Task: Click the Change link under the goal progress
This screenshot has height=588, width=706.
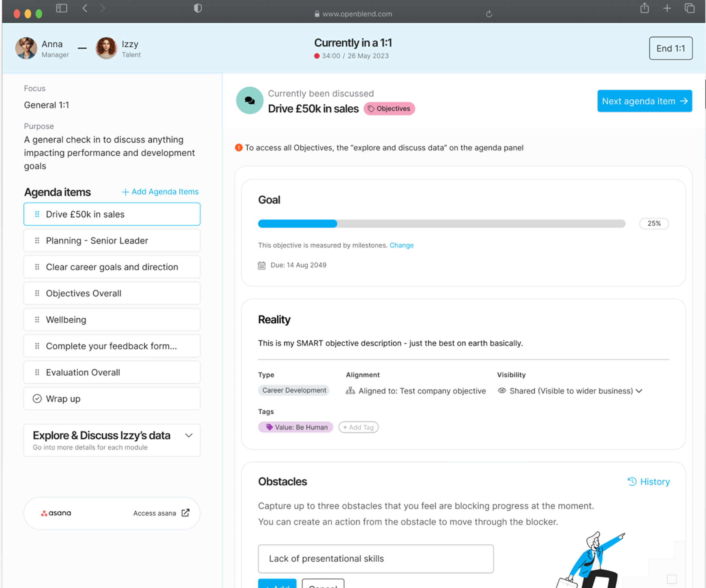Action: pos(402,245)
